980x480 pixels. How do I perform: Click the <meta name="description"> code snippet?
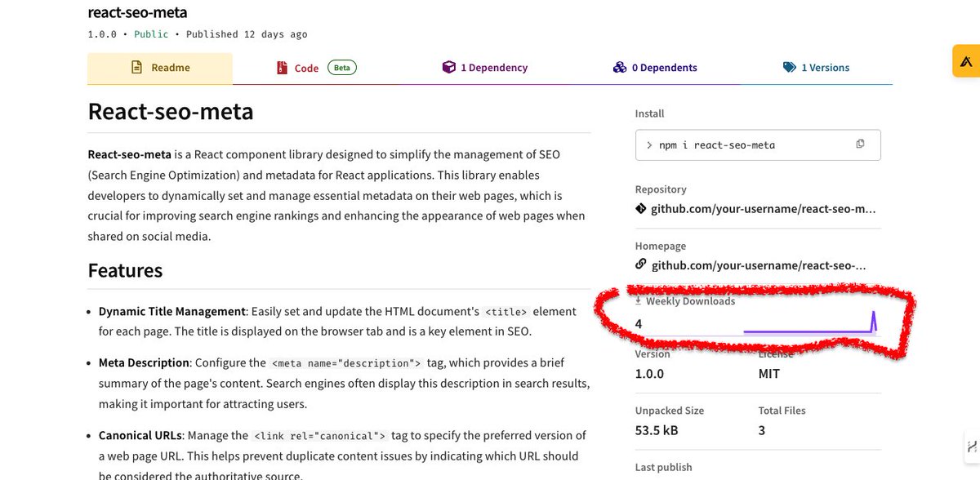(346, 362)
